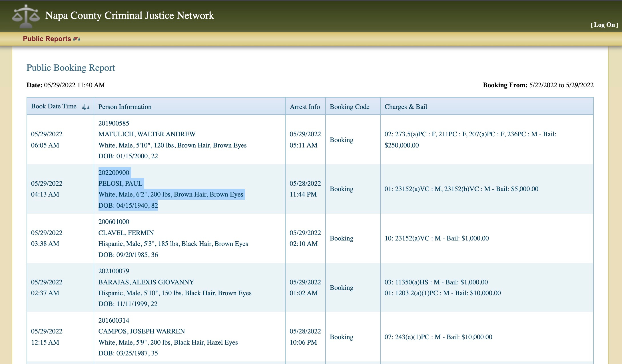Click the $250,000.00 bail amount text
The image size is (622, 364).
402,145
